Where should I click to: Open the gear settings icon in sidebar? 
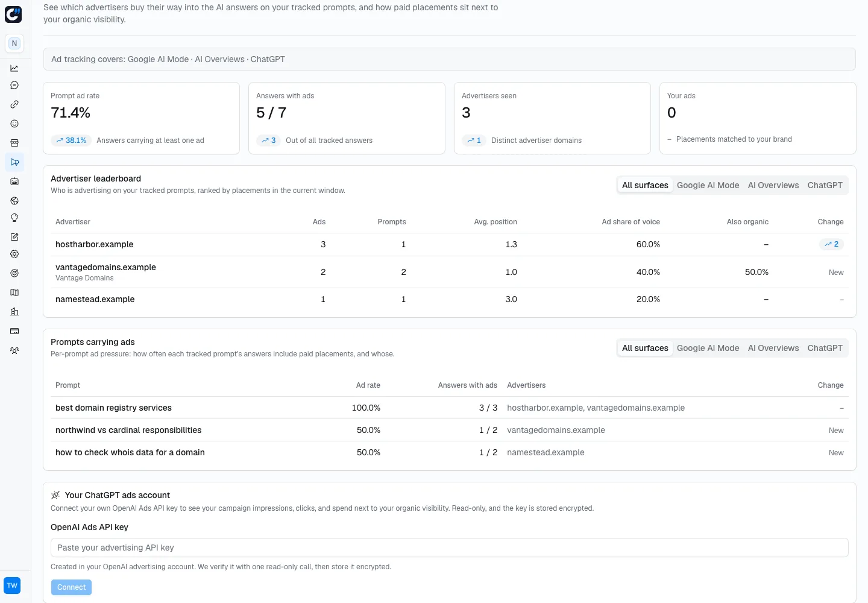pyautogui.click(x=14, y=254)
